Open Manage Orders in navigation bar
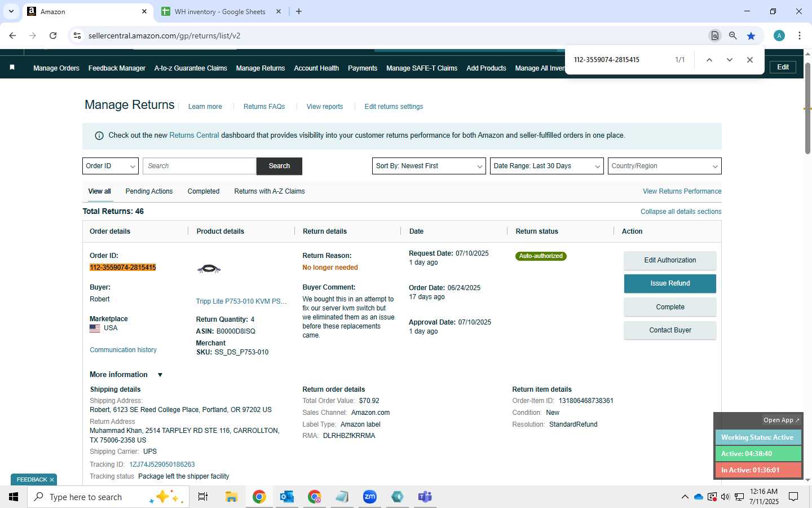Screen dimensions: 812x508 [56, 68]
